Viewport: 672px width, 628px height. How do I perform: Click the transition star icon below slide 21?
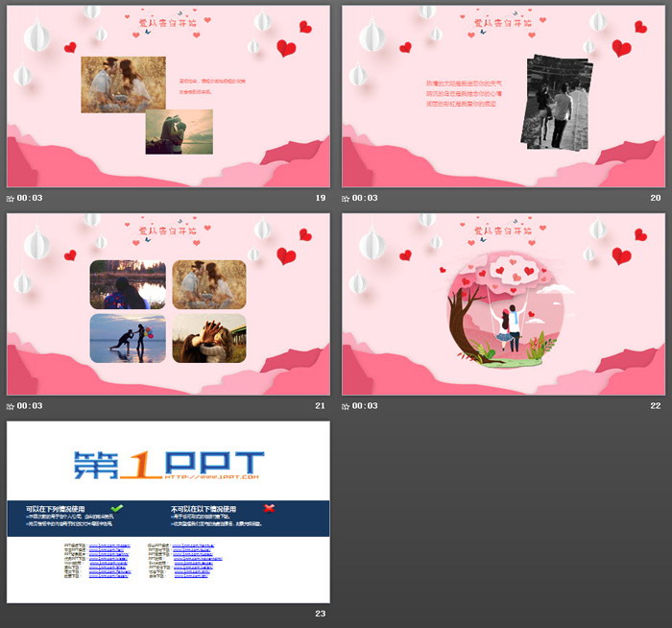pos(11,406)
